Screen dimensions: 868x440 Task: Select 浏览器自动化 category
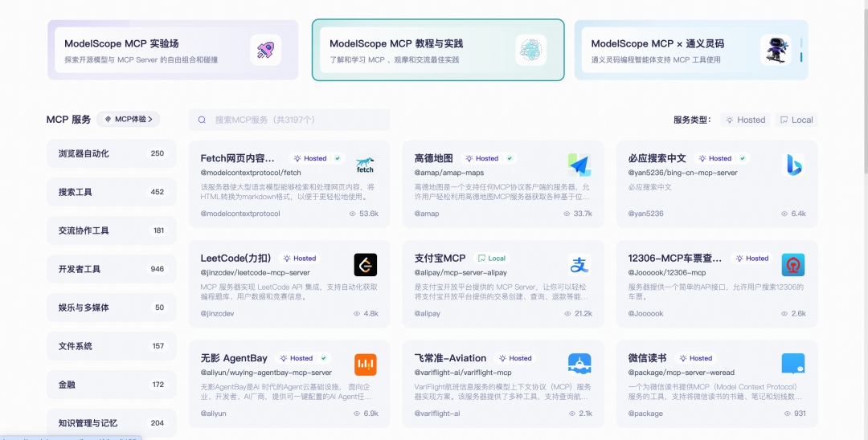[x=111, y=153]
